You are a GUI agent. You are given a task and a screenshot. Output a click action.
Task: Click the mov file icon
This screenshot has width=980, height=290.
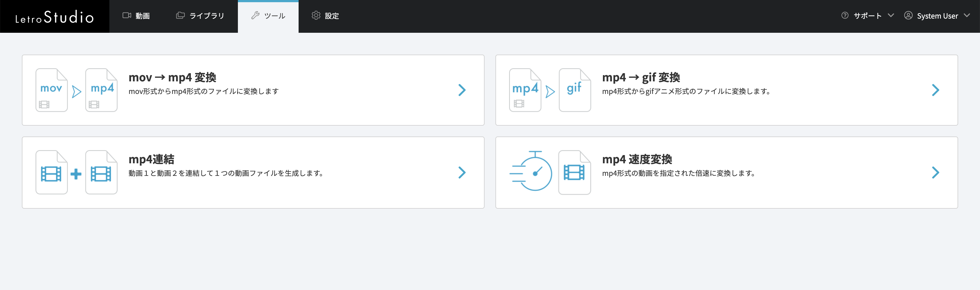[x=52, y=90]
